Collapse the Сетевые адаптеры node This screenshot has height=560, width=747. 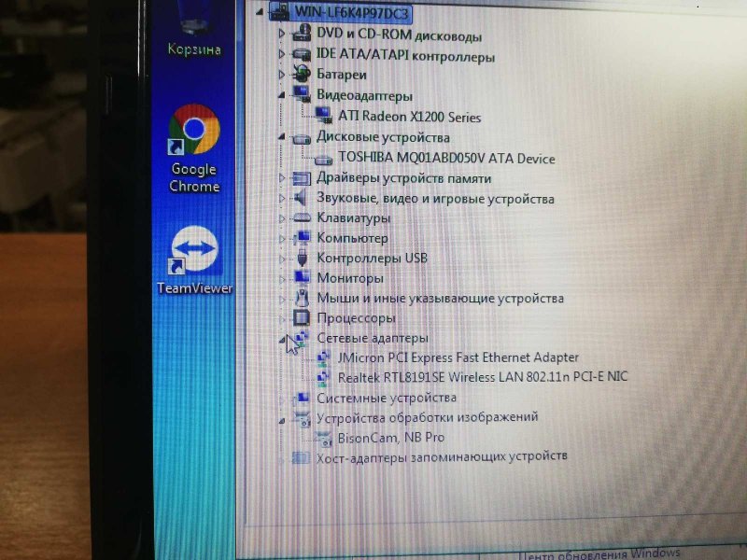(x=284, y=337)
